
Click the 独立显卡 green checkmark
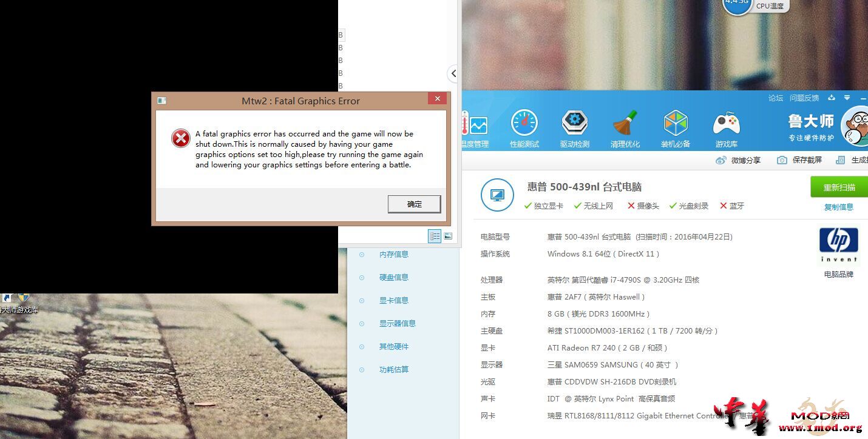click(528, 206)
